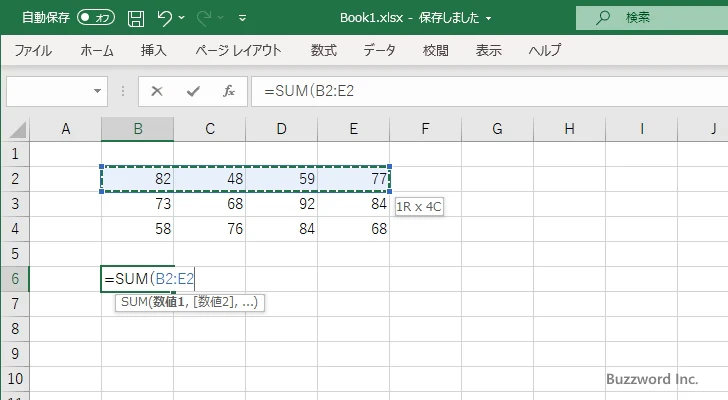This screenshot has height=400, width=728.
Task: Switch to the ホーム tab
Action: 97,50
